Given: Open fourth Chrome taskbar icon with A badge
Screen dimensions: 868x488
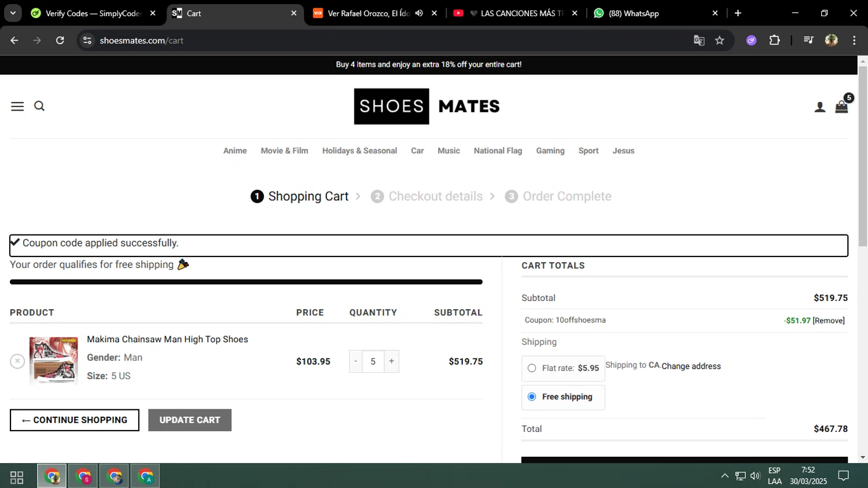Looking at the screenshot, I should coord(145,476).
